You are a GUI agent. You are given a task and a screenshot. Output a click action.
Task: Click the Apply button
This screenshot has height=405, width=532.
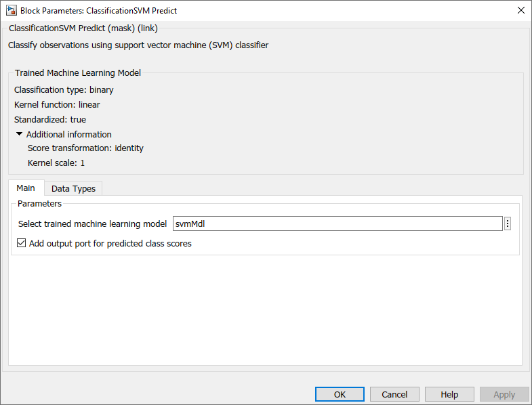[x=504, y=394]
